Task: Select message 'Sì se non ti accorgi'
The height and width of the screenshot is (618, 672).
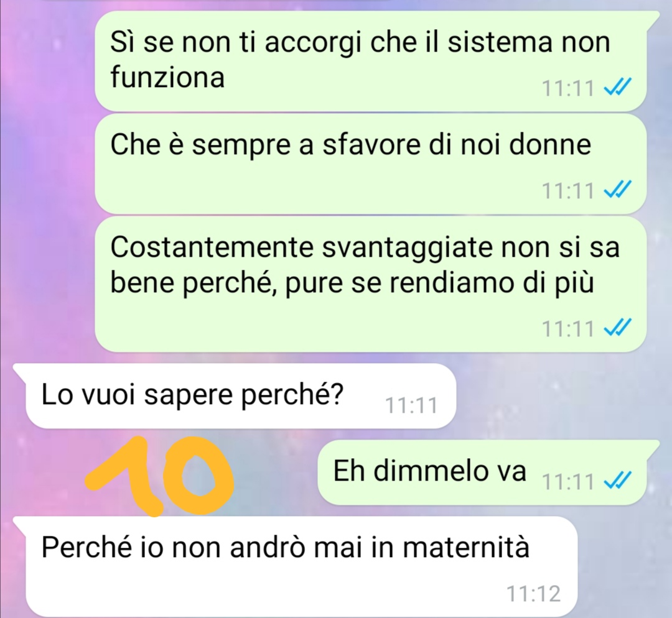Action: [371, 62]
